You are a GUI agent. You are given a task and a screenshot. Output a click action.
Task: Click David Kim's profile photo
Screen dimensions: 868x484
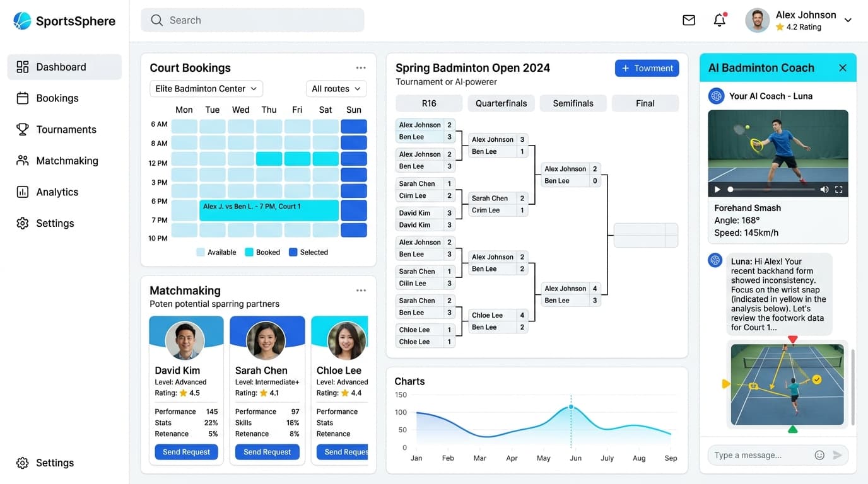point(185,341)
